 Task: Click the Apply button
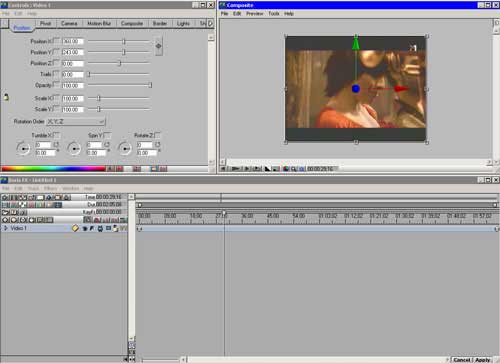pyautogui.click(x=483, y=360)
